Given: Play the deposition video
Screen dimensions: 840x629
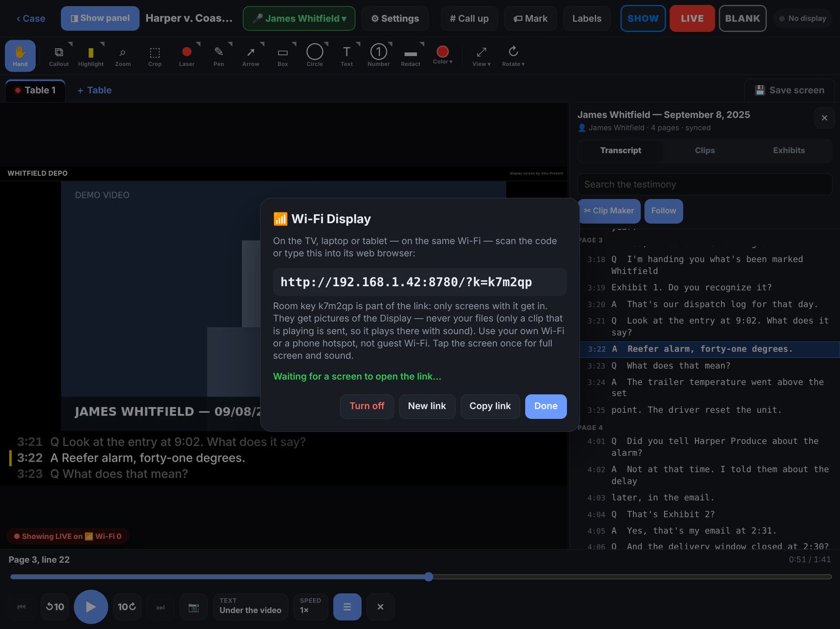Looking at the screenshot, I should 91,607.
